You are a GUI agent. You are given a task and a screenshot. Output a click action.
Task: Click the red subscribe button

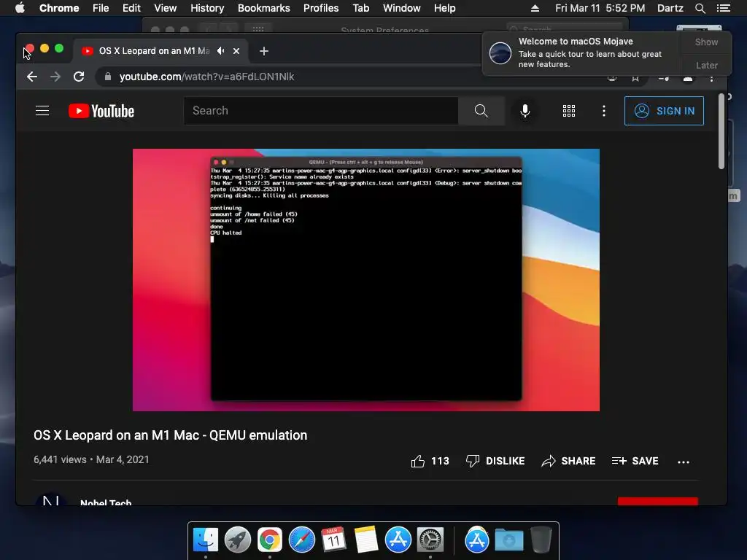pyautogui.click(x=657, y=502)
